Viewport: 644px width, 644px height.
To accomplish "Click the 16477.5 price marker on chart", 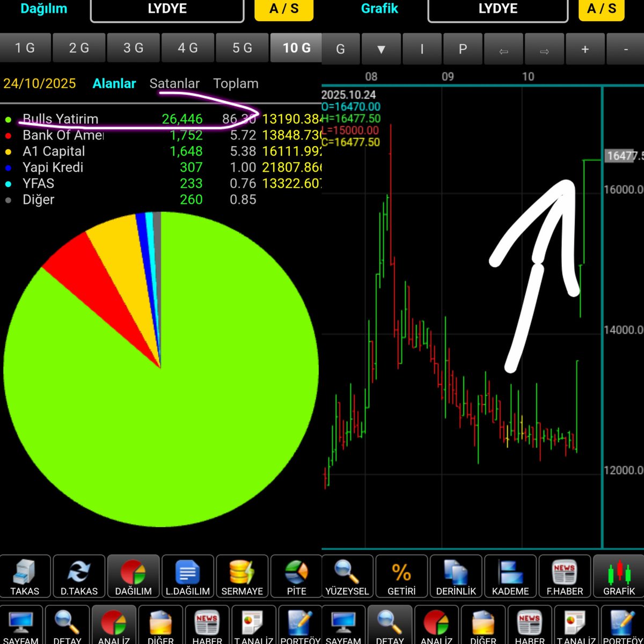I will click(x=624, y=156).
